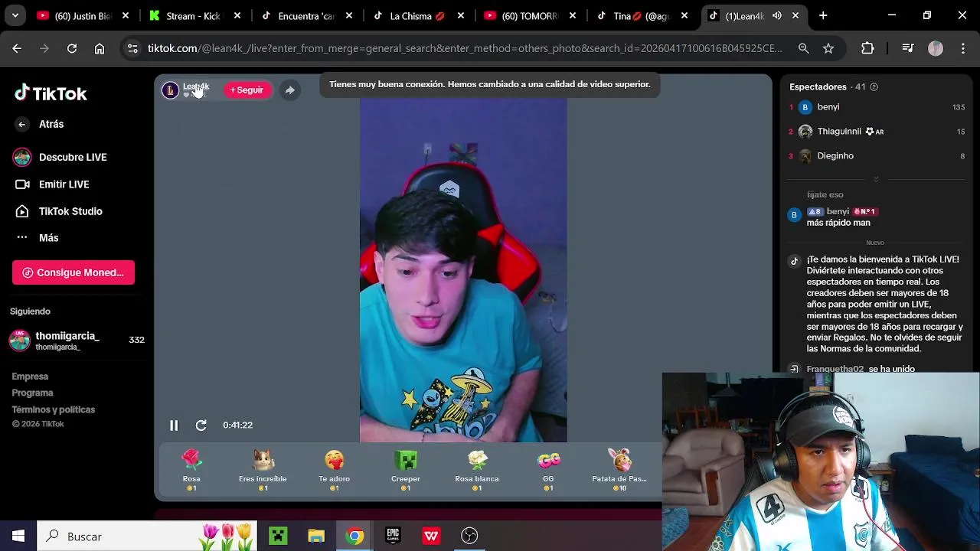
Task: Click benyi's name in the chat message
Action: [838, 211]
